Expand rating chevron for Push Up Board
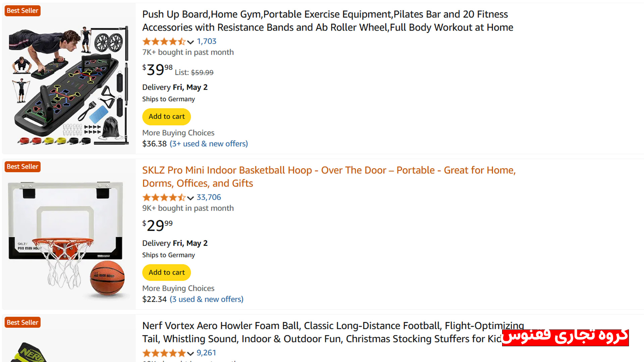Screen dimensions: 644x362 [191, 42]
